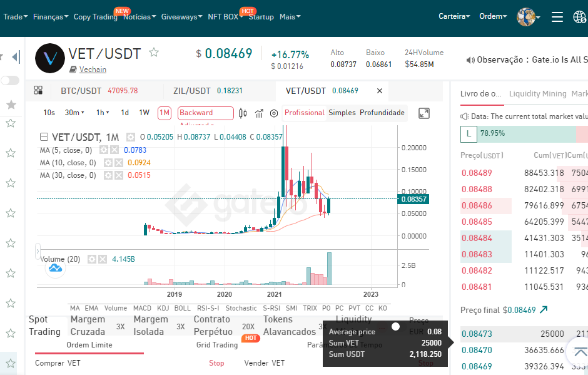
Task: Open the Trade dropdown menu
Action: [16, 17]
